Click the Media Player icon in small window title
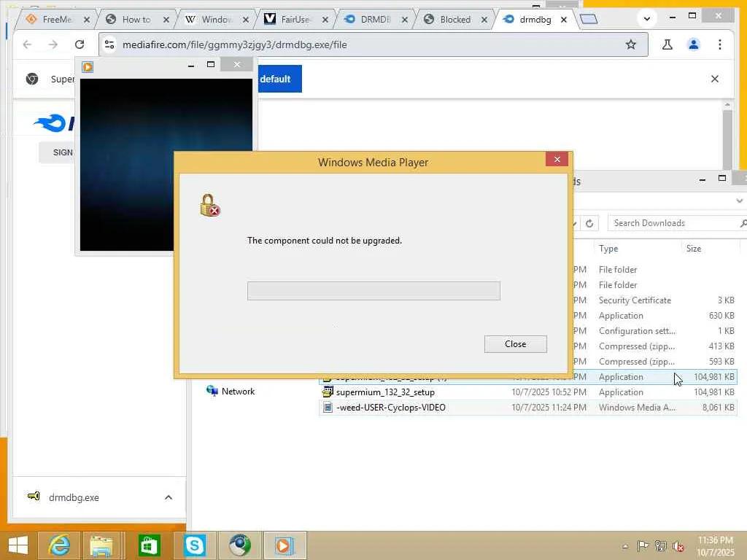 point(88,67)
